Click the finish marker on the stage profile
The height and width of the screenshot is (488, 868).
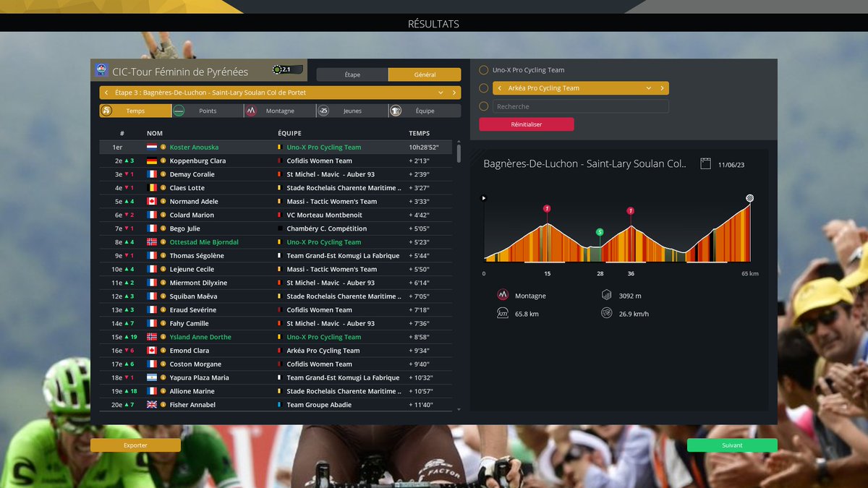pyautogui.click(x=749, y=197)
